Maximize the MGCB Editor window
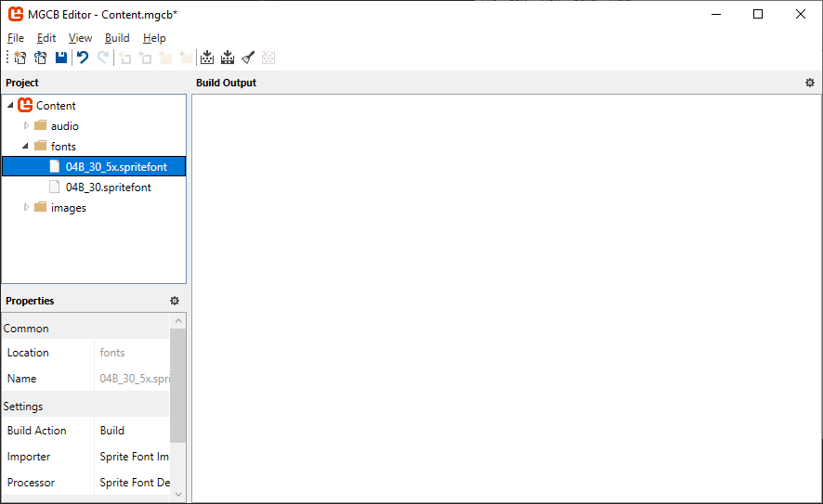823x504 pixels. [x=758, y=14]
